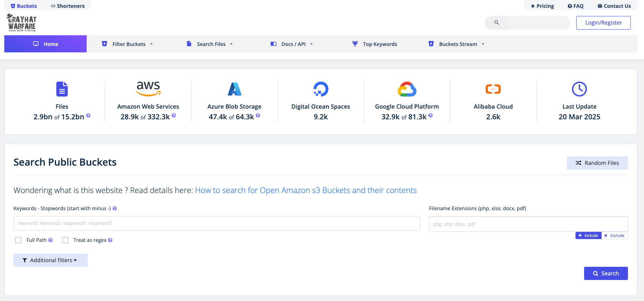This screenshot has width=644, height=301.
Task: Switch extension filter to Exclude
Action: pyautogui.click(x=614, y=235)
